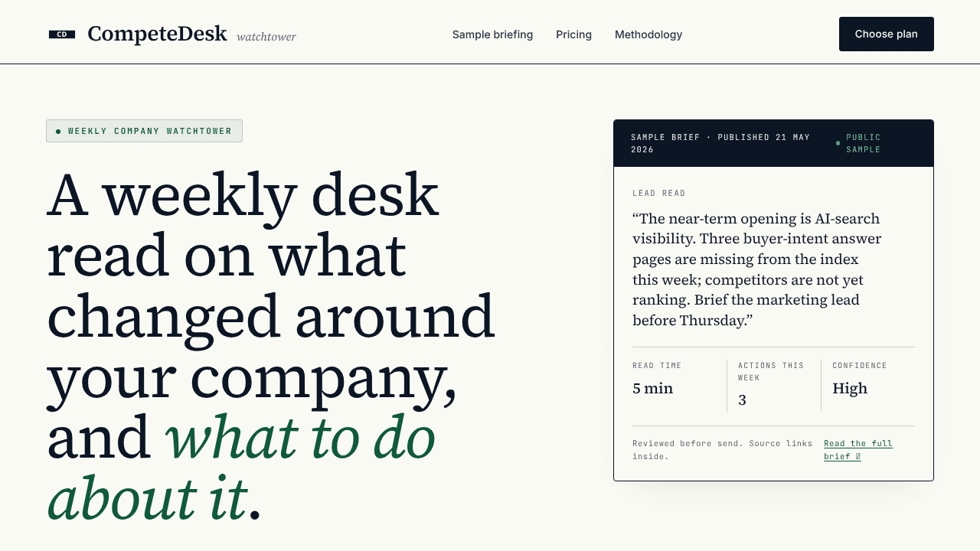Image resolution: width=980 pixels, height=551 pixels.
Task: Click the CD logo badge icon
Action: 62,34
